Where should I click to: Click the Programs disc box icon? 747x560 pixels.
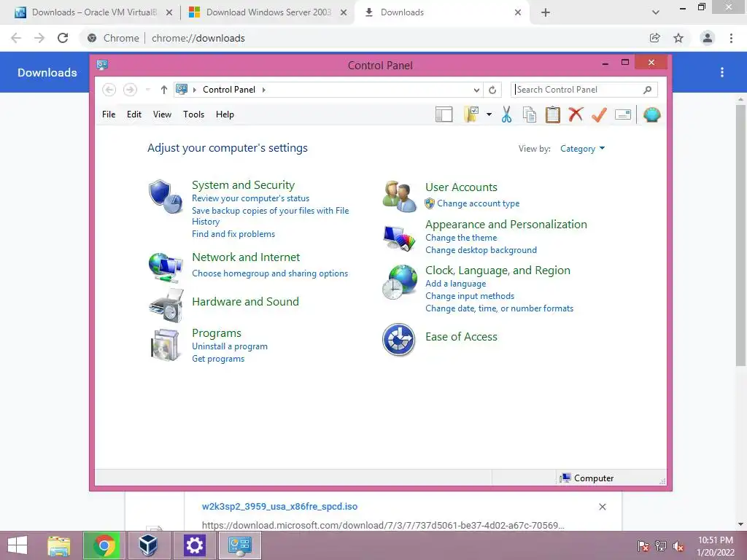click(x=165, y=345)
